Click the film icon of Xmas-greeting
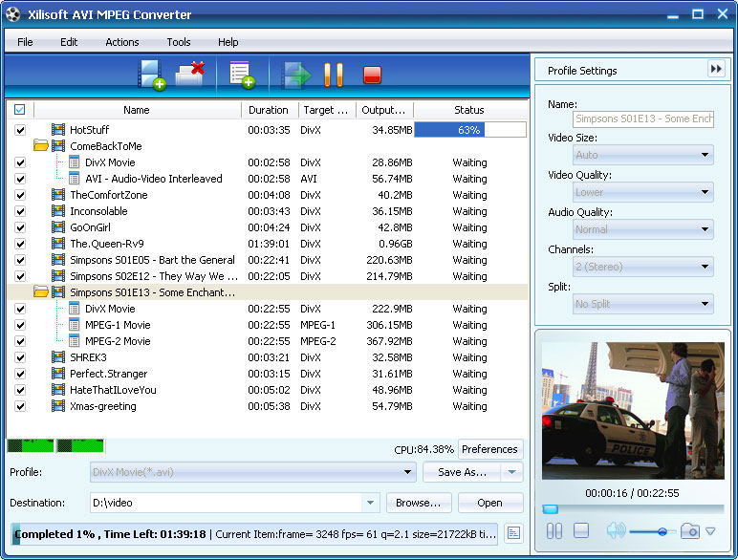 point(58,406)
